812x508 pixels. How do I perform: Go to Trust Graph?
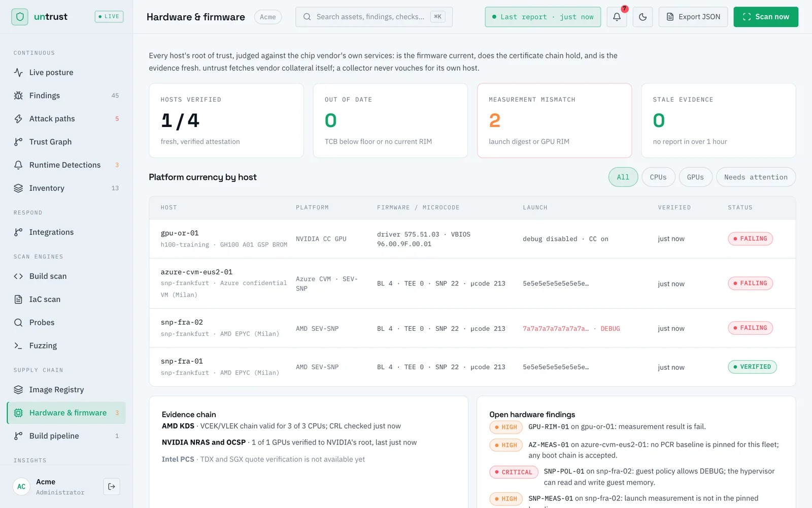coord(66,142)
